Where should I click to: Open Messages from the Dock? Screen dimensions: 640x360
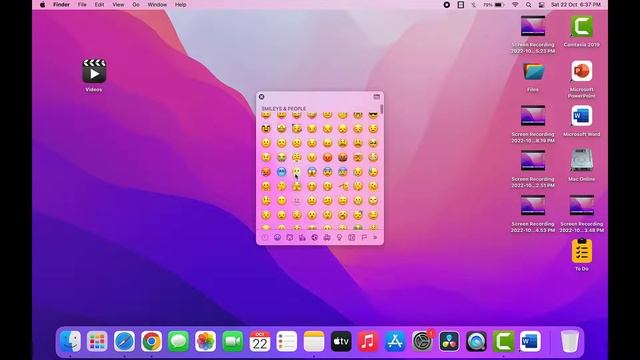tap(178, 341)
